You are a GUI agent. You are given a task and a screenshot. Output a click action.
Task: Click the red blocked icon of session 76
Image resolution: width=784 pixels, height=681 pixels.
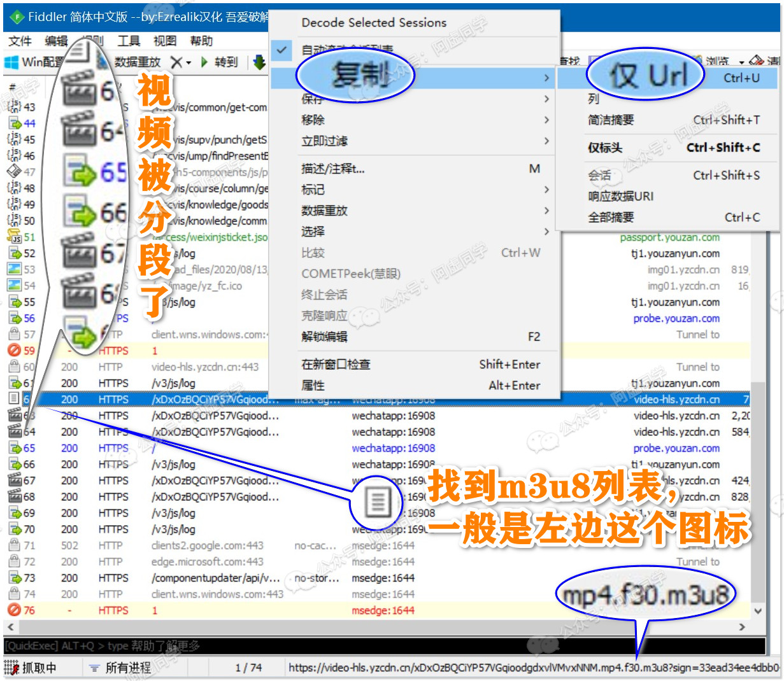tap(14, 610)
